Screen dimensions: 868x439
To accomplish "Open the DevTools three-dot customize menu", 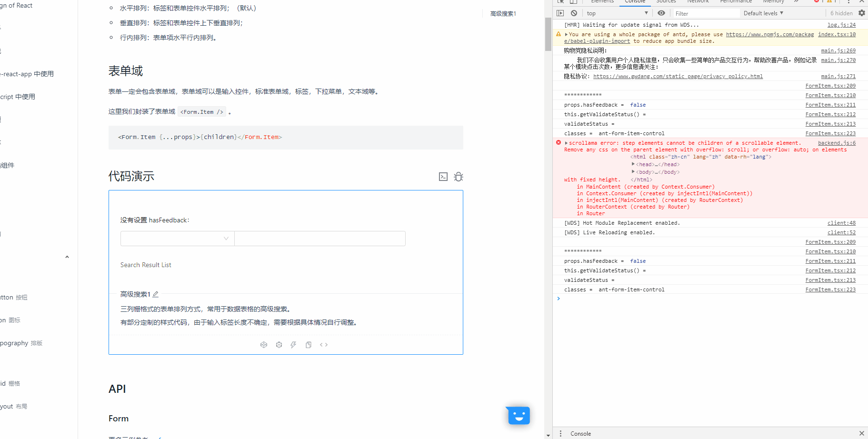I will point(848,1).
